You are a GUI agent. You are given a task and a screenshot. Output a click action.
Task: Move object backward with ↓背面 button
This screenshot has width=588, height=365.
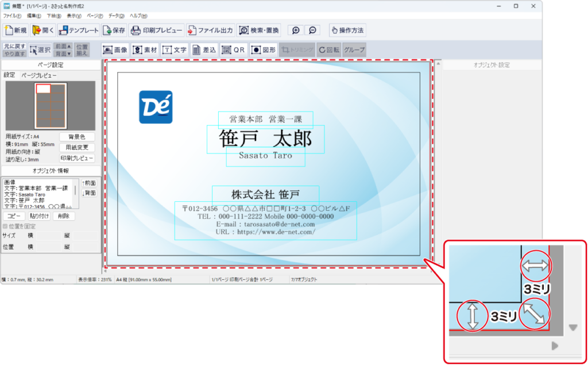click(x=89, y=193)
